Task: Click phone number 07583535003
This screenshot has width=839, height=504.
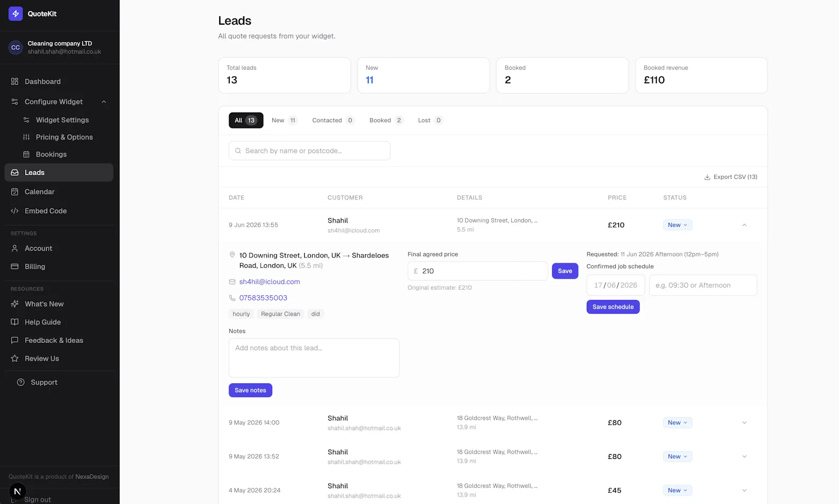Action: pyautogui.click(x=263, y=298)
